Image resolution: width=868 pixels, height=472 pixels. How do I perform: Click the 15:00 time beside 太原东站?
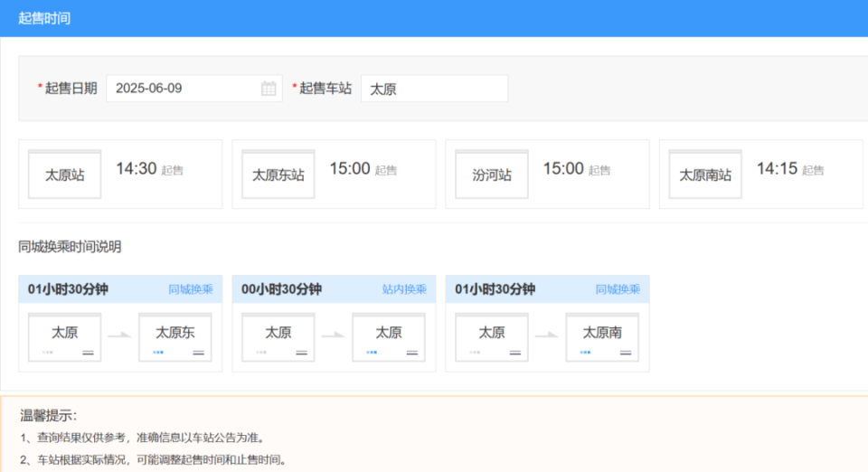[x=350, y=169]
